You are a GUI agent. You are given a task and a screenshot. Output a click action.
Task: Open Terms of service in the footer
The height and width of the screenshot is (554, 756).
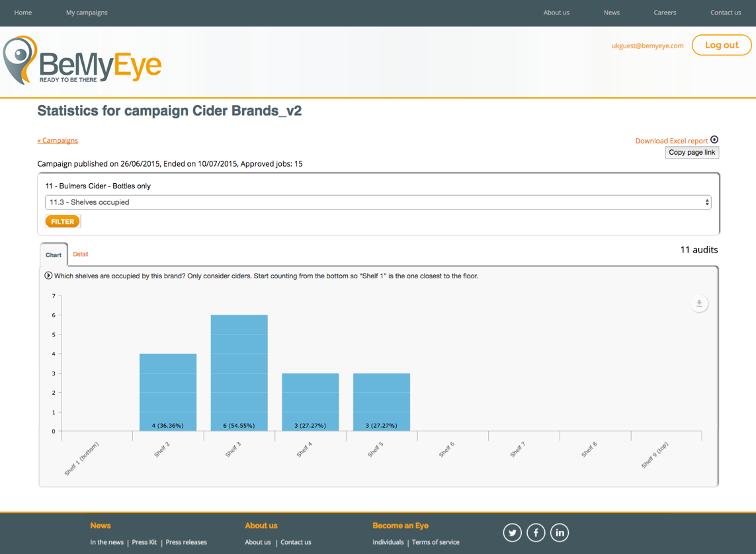click(x=436, y=542)
